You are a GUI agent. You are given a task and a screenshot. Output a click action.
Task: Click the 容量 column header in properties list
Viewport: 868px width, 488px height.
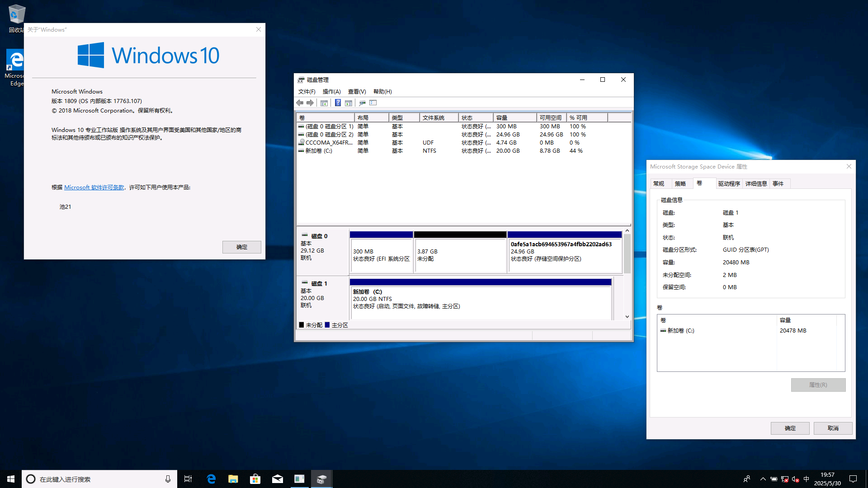(807, 320)
